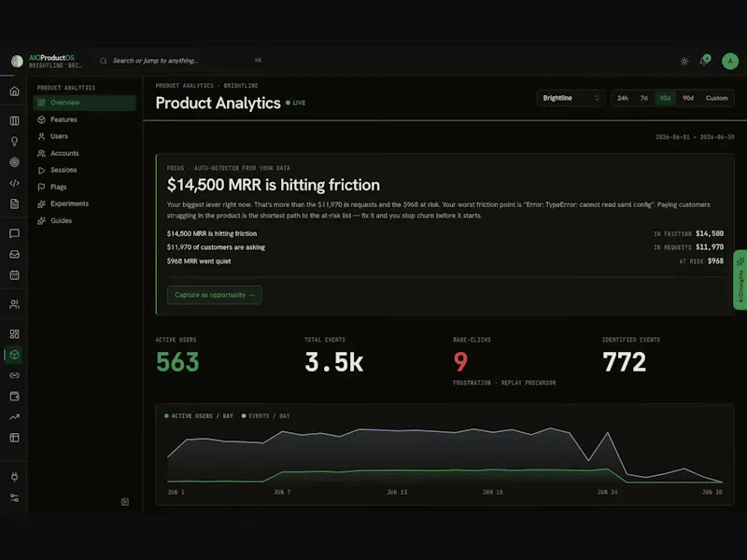This screenshot has width=747, height=560.
Task: Open the wallet billing icon
Action: [15, 396]
